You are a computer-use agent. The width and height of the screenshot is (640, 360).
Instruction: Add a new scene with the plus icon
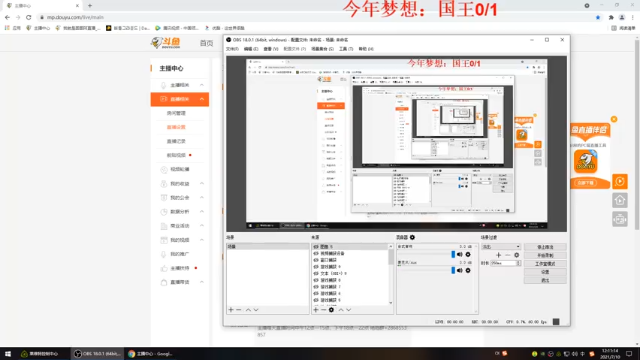tap(231, 310)
